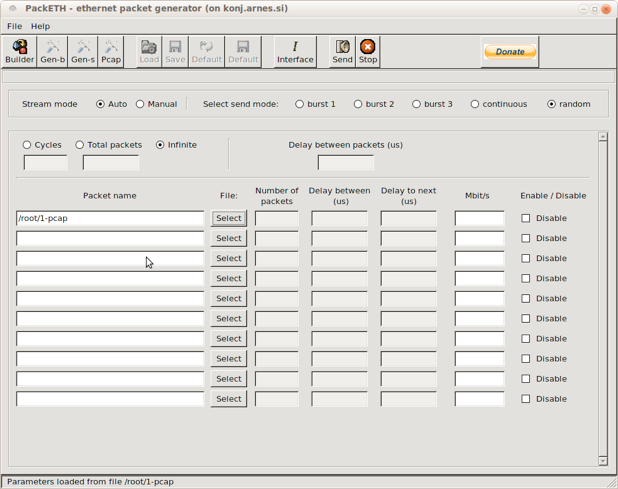Click first row Delay between field

[339, 218]
